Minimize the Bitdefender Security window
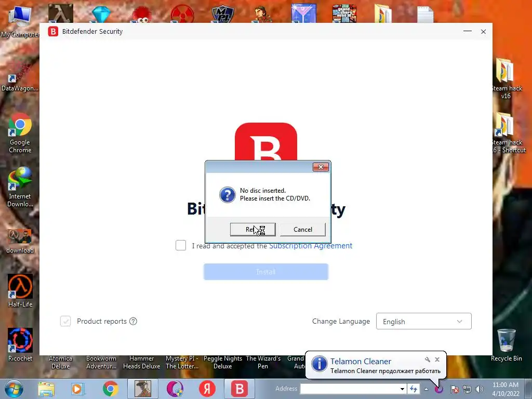The image size is (532, 399). (468, 31)
